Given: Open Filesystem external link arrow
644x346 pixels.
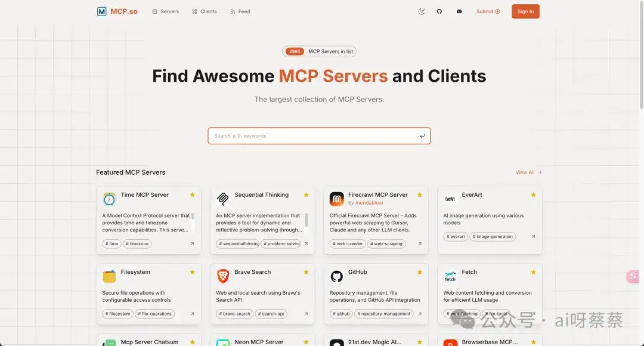Looking at the screenshot, I should pos(192,314).
